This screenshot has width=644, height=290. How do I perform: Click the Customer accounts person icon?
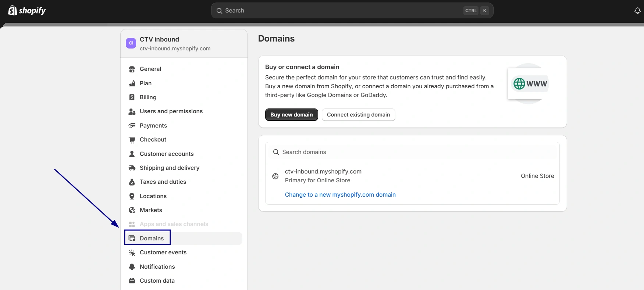(132, 154)
